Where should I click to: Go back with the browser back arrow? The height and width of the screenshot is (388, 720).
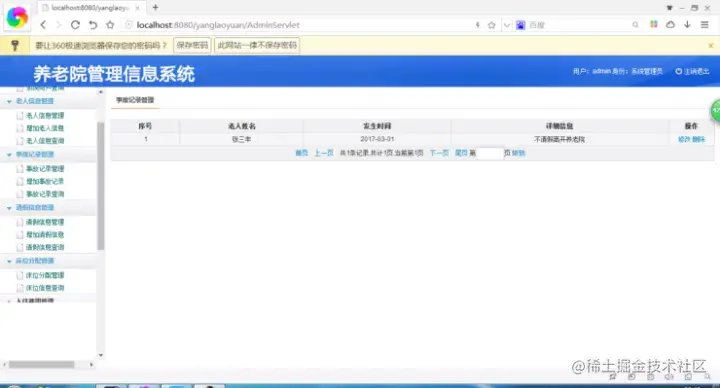pos(43,25)
